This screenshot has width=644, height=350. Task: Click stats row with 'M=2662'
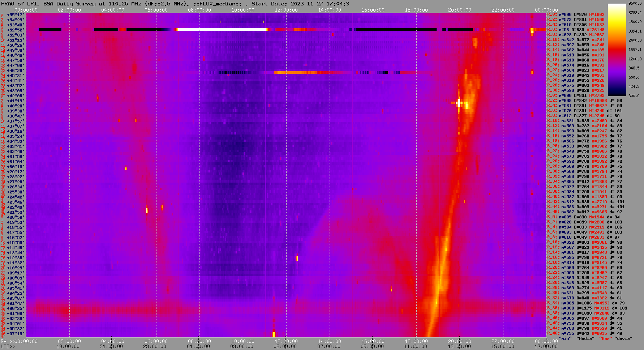(576, 35)
